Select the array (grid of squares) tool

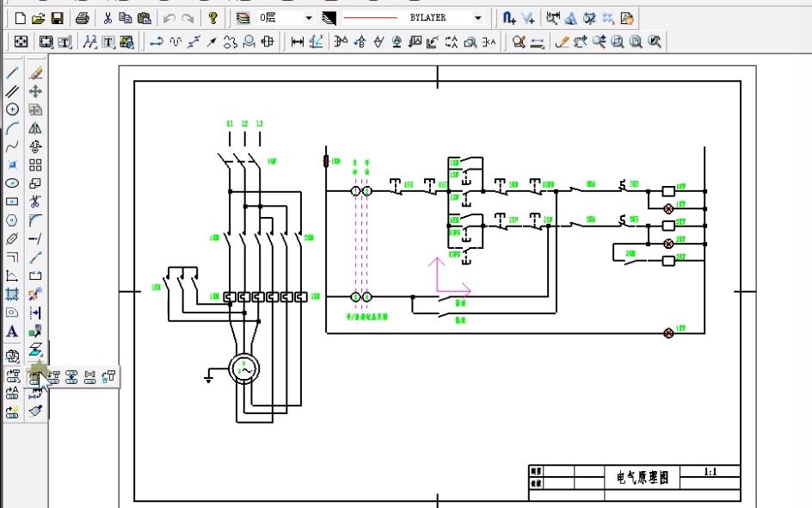point(35,164)
